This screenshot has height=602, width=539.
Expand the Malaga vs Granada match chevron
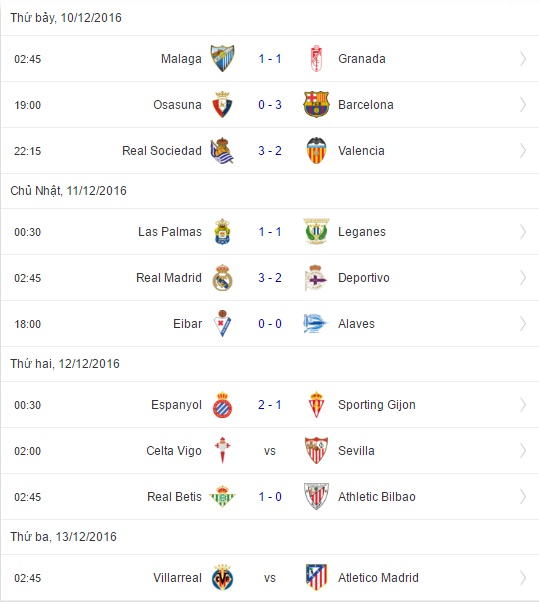(523, 59)
